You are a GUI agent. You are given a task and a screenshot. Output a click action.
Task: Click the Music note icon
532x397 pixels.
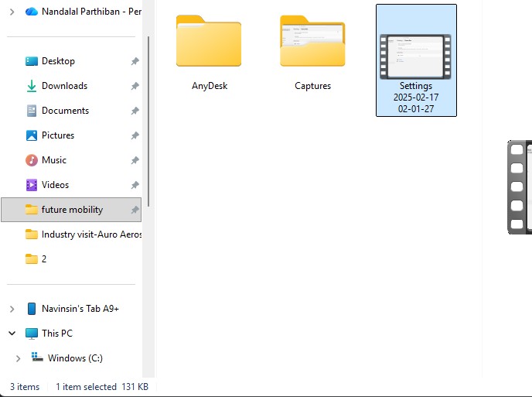point(32,160)
